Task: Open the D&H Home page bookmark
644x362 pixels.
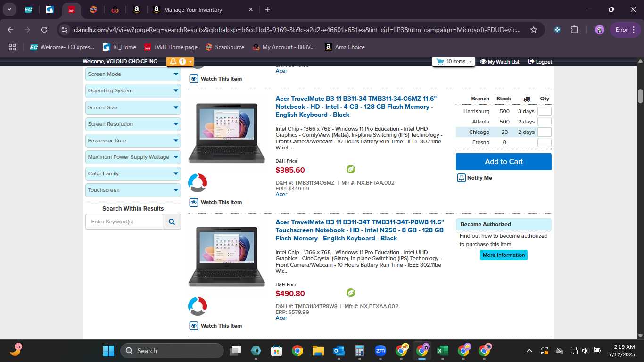Action: (x=171, y=47)
